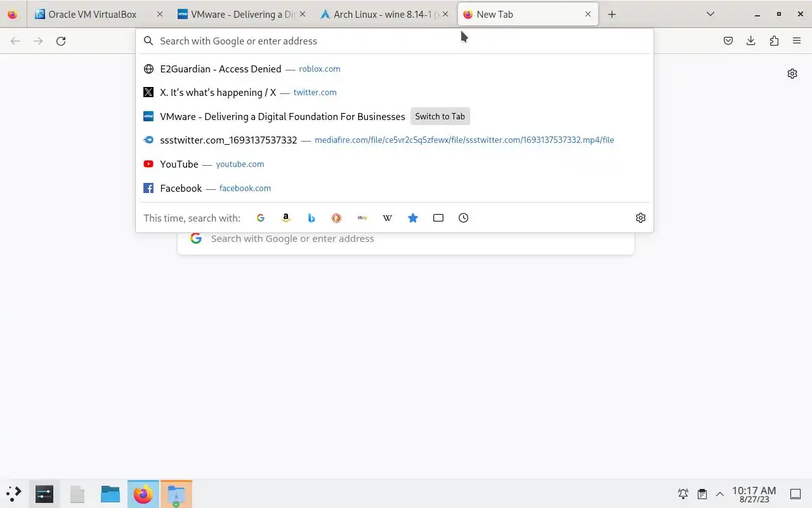This screenshot has width=812, height=508.
Task: Close the New Tab tab
Action: pos(588,14)
